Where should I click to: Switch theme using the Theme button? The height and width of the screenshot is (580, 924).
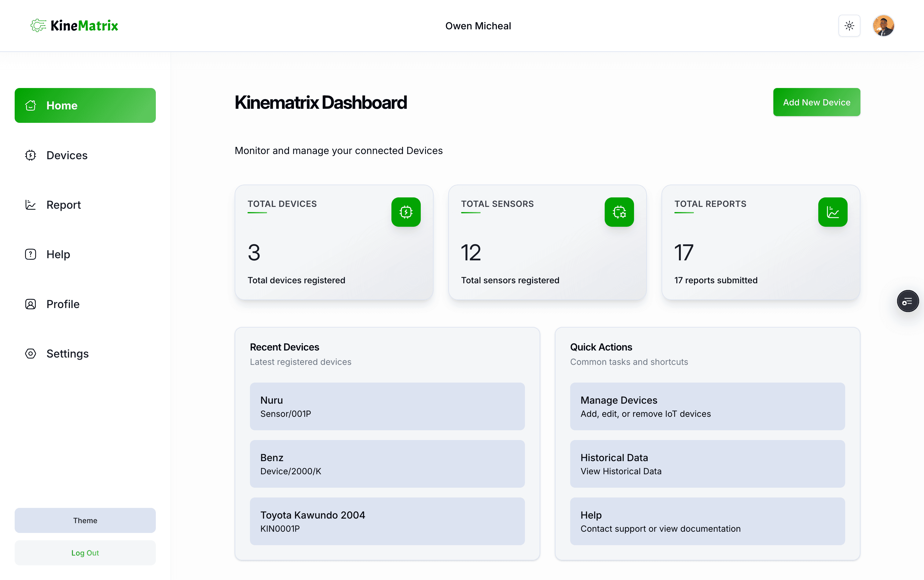(x=85, y=520)
